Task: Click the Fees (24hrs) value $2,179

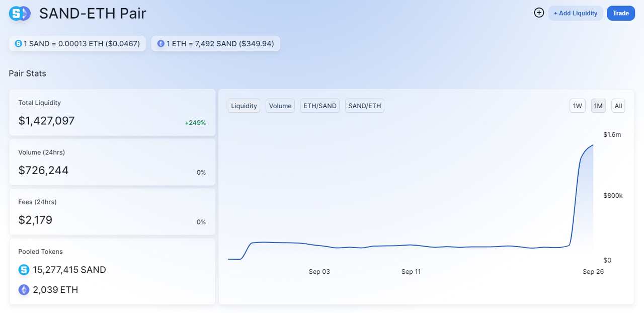Action: (x=35, y=220)
